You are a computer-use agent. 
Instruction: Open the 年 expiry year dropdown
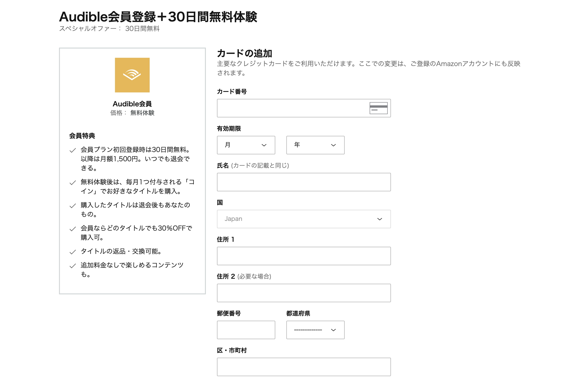pyautogui.click(x=315, y=145)
